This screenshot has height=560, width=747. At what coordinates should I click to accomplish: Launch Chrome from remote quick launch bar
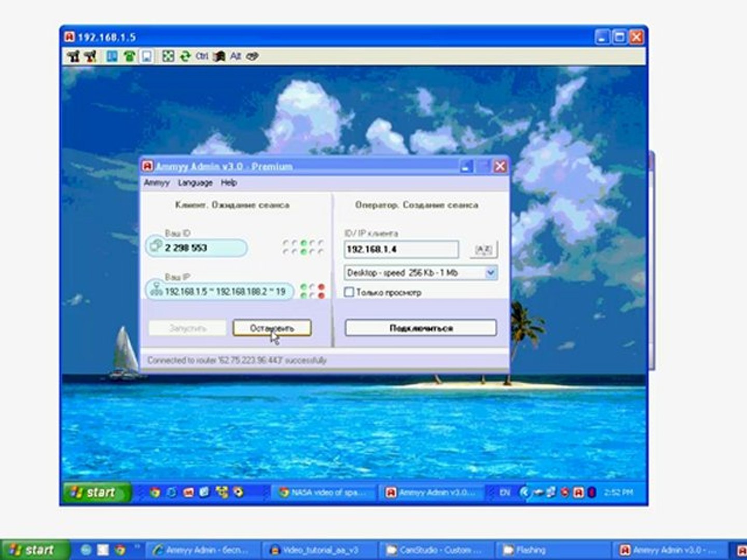point(155,493)
